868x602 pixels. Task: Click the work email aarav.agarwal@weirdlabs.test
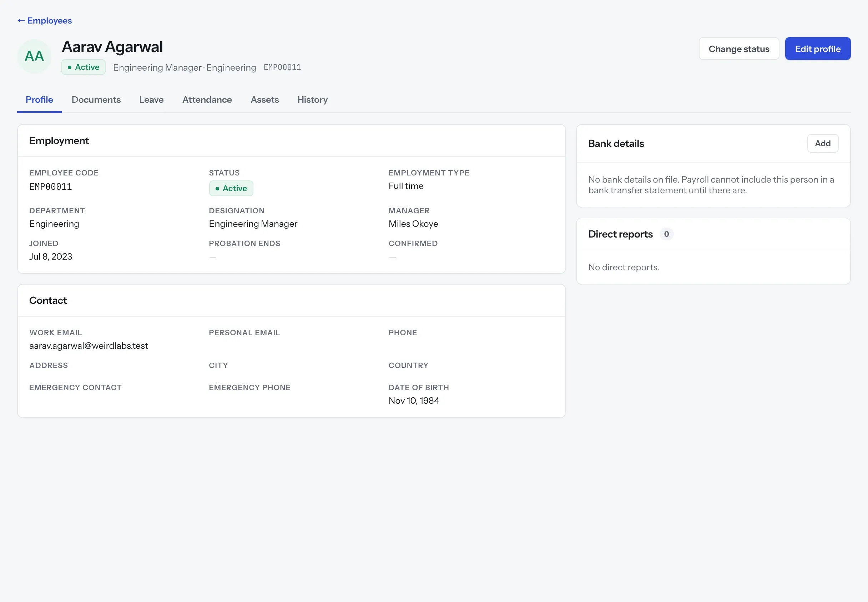(x=89, y=346)
